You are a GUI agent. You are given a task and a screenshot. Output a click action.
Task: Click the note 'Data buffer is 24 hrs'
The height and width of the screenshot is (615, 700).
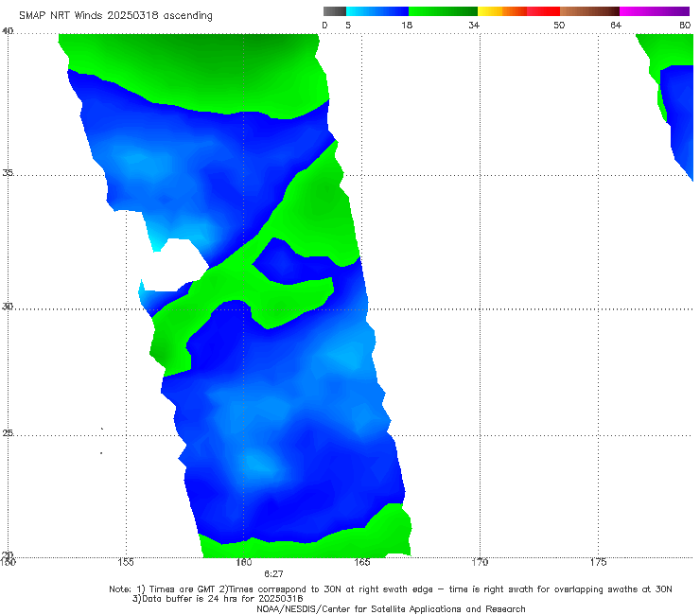pyautogui.click(x=191, y=599)
